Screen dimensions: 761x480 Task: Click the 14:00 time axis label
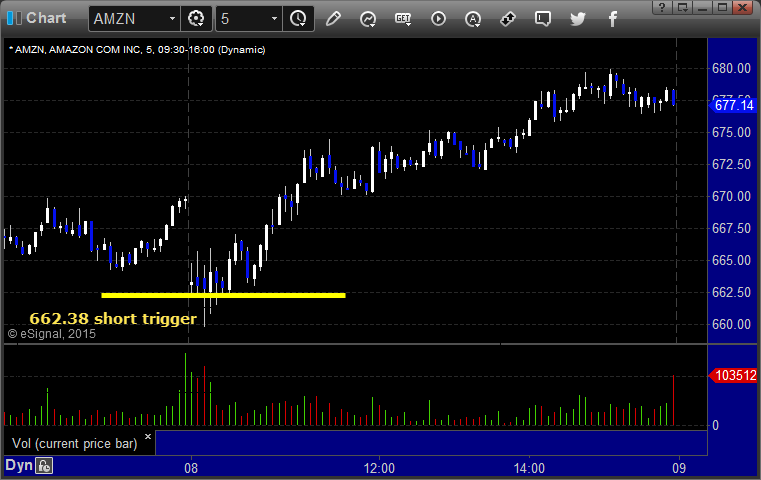[529, 468]
